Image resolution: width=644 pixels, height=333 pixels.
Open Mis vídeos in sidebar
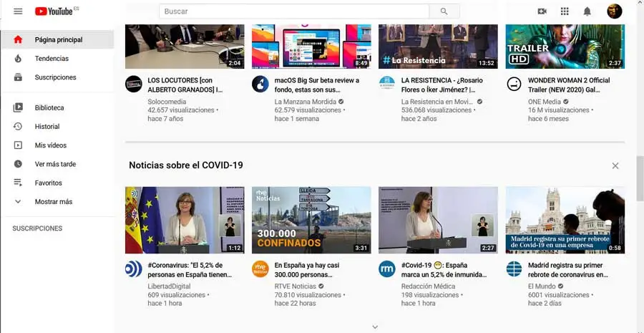(x=57, y=145)
